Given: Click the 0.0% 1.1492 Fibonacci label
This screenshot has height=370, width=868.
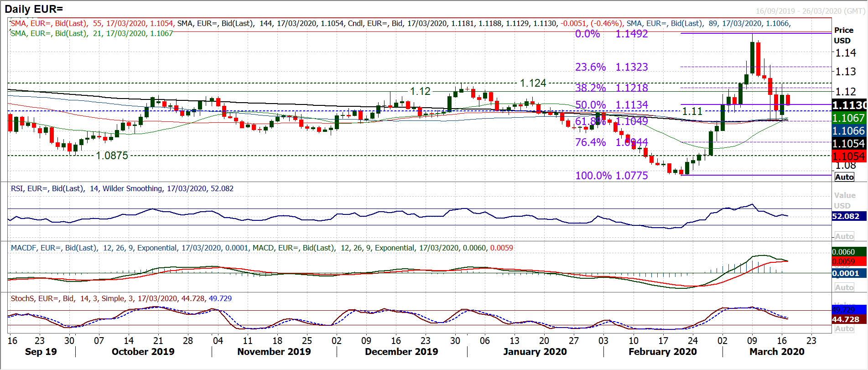Looking at the screenshot, I should coord(611,34).
